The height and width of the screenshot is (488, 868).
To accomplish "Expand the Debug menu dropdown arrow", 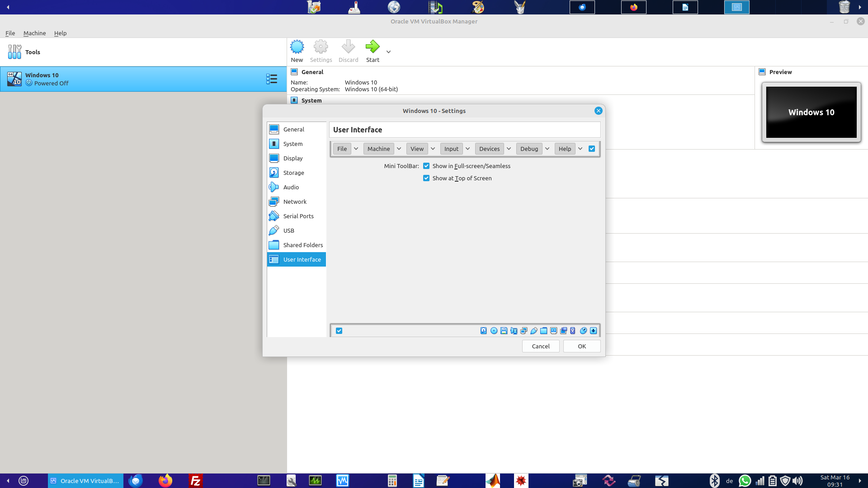I will point(547,149).
